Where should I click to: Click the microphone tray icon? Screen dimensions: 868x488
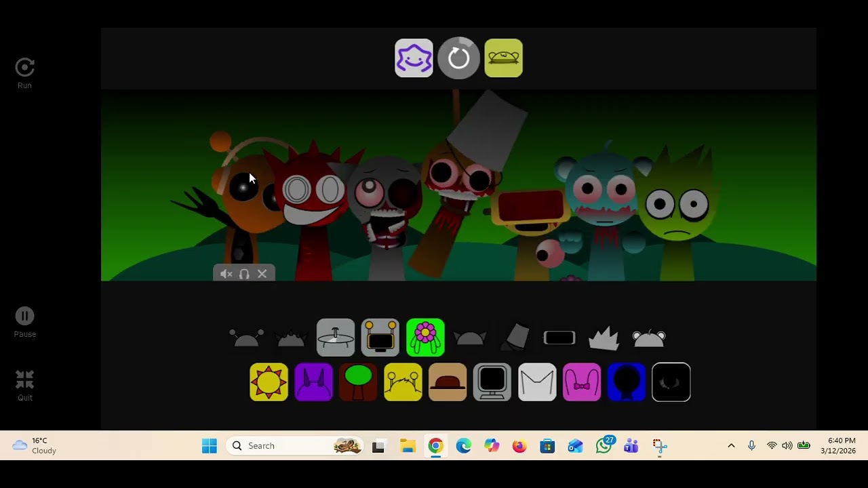pos(751,445)
